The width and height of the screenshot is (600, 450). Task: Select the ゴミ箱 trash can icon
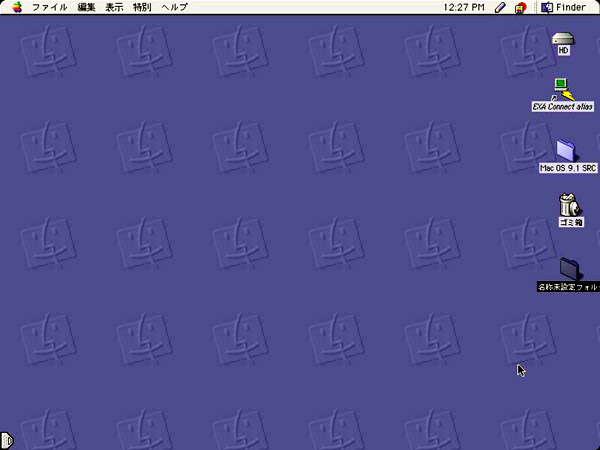click(567, 204)
